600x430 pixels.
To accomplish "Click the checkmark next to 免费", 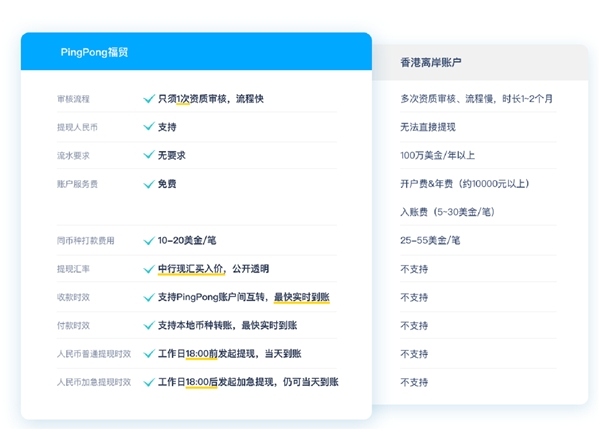I will [149, 184].
